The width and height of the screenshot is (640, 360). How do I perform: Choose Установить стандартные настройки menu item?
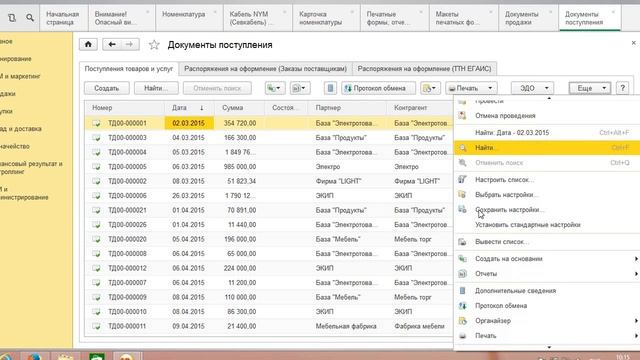(x=547, y=225)
